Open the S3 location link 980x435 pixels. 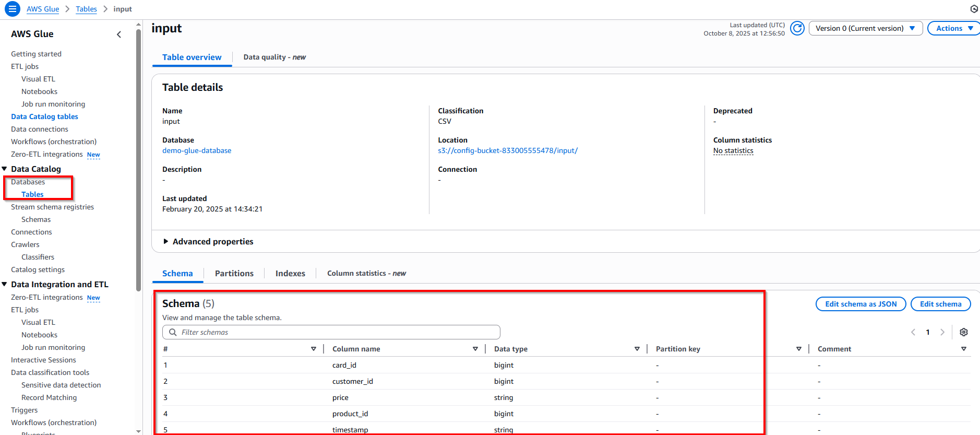coord(507,150)
